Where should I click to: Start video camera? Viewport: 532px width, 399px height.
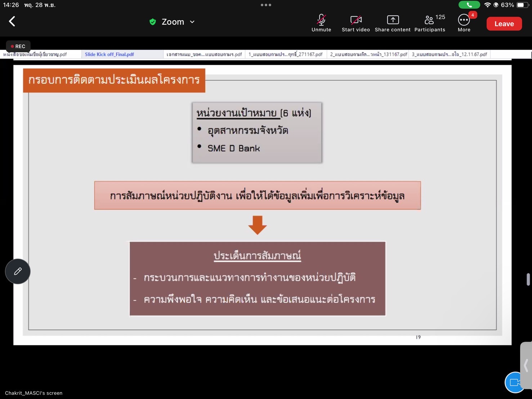pyautogui.click(x=356, y=23)
